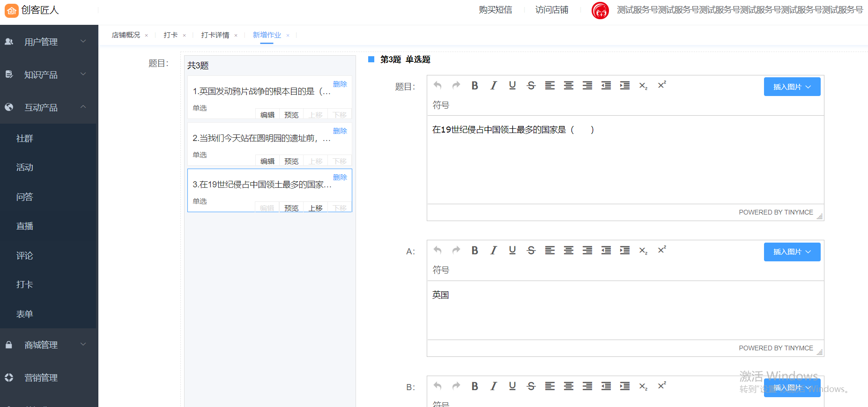Click Bold icon in question title editor
868x407 pixels.
(475, 85)
